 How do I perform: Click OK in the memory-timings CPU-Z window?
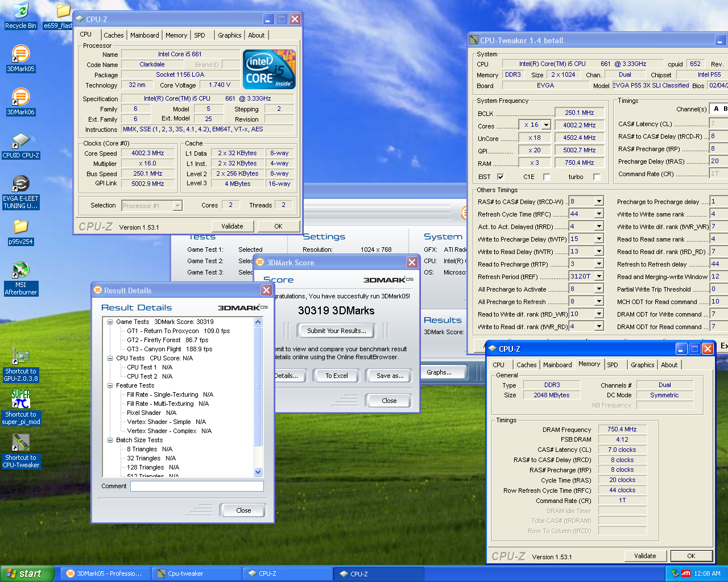[x=691, y=556]
